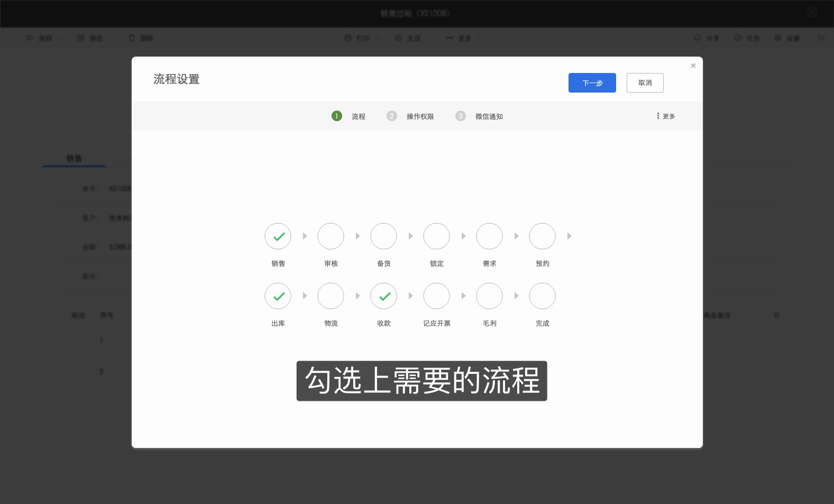Open step 3 微信通知

479,116
